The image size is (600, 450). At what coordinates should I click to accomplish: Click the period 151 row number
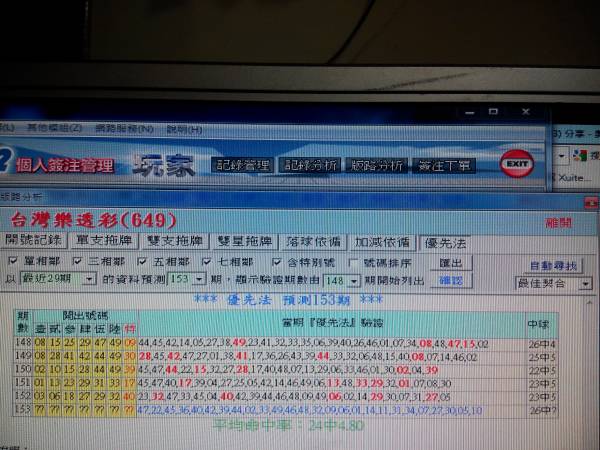click(x=23, y=382)
